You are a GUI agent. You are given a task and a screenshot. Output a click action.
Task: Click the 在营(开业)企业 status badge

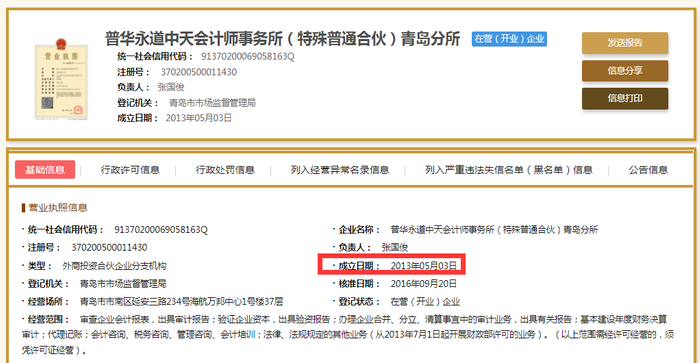[x=509, y=39]
